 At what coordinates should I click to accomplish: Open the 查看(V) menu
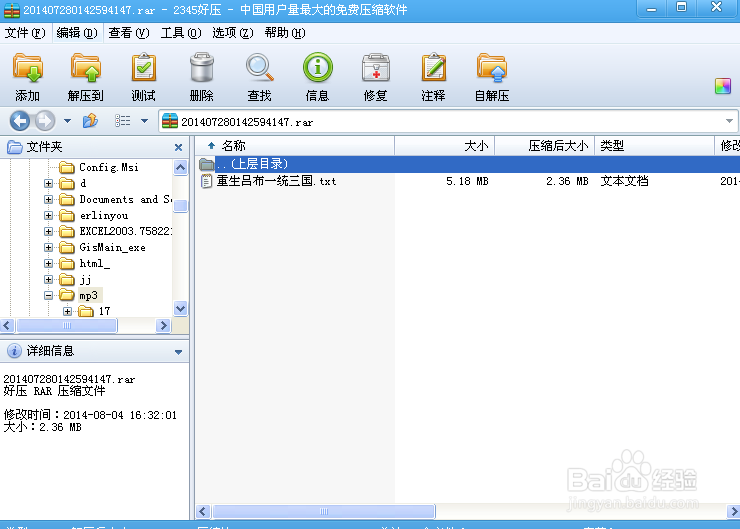(129, 33)
